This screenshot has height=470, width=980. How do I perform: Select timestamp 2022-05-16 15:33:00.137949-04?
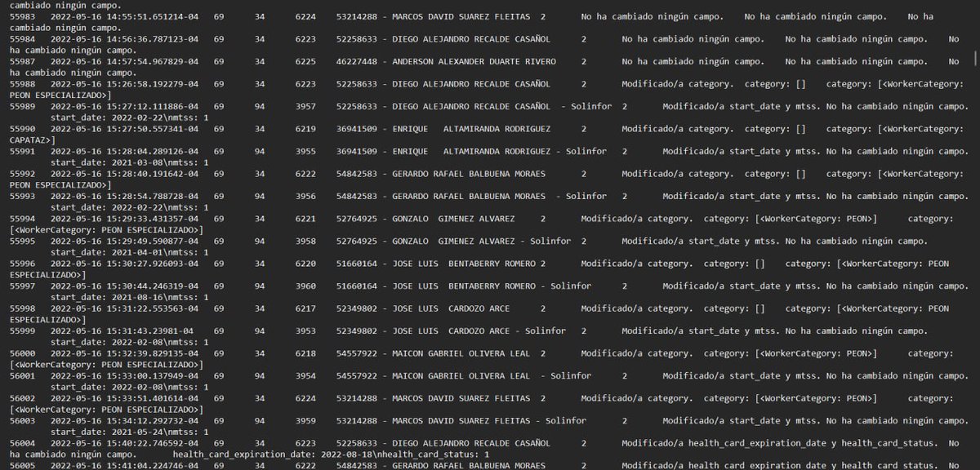[x=124, y=375]
